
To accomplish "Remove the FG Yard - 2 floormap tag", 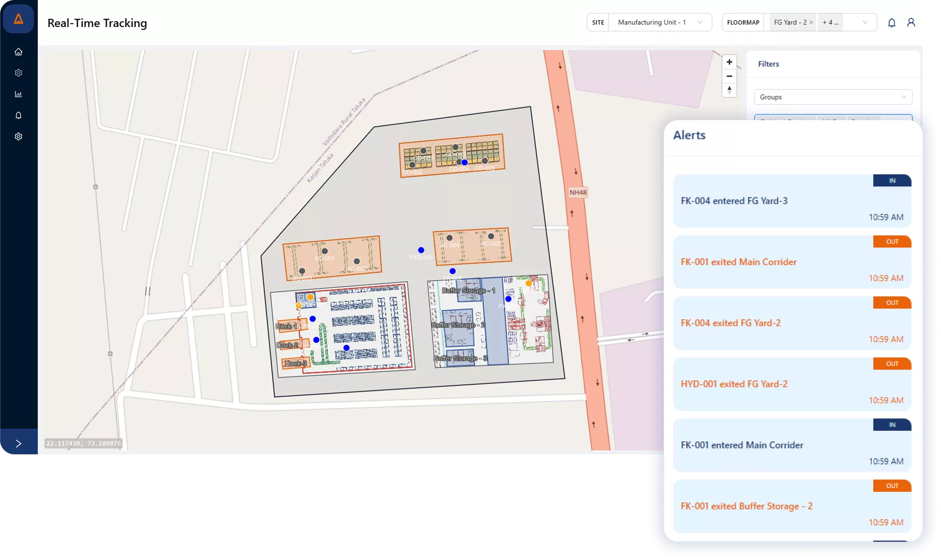I will click(x=811, y=22).
